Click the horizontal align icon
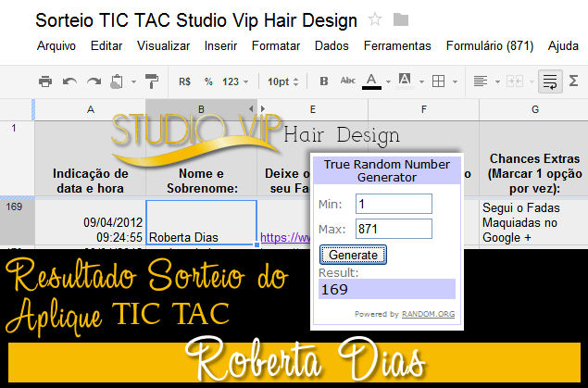This screenshot has width=588, height=388. (x=480, y=81)
